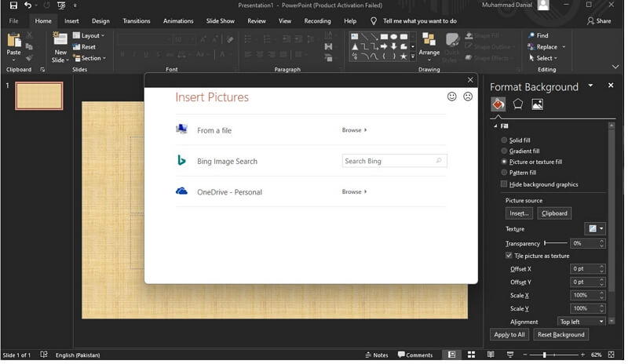Open the Select dropdown in Editing
Screen dimensions: 628x364
click(x=542, y=58)
